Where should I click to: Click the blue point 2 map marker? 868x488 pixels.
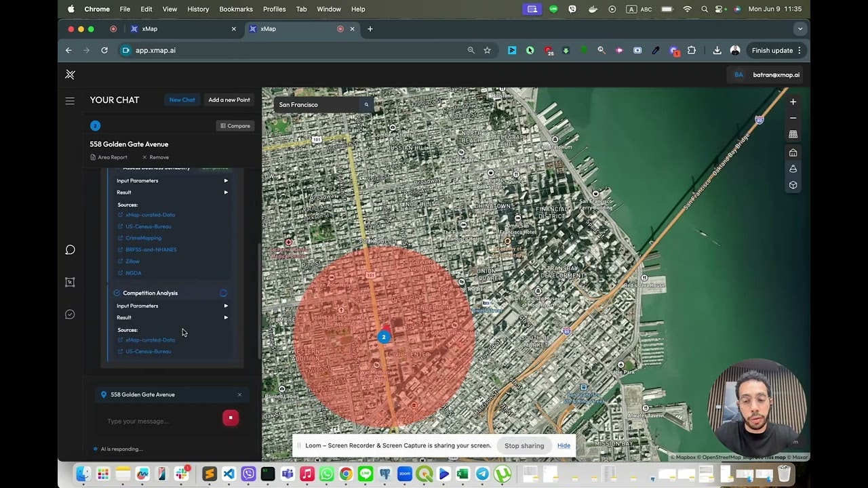(x=384, y=337)
